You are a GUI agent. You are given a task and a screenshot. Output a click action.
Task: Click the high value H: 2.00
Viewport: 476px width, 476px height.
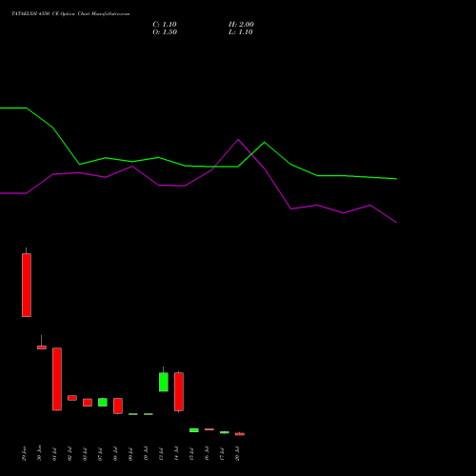coord(241,25)
